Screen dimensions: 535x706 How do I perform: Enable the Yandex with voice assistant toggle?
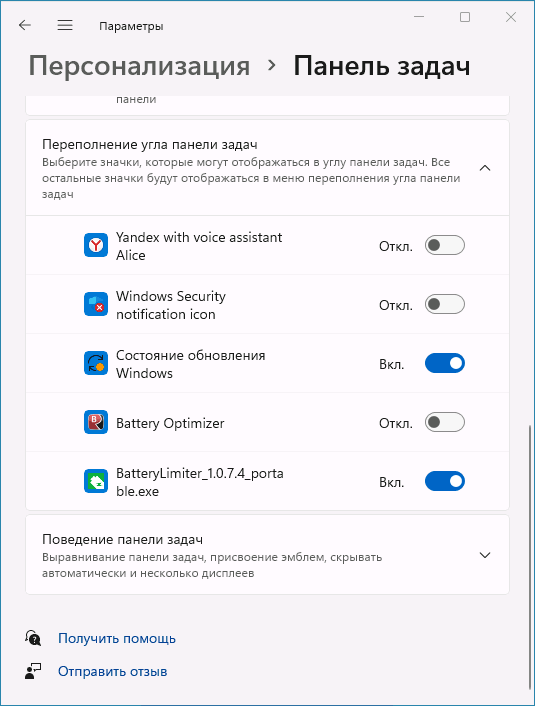pos(445,245)
